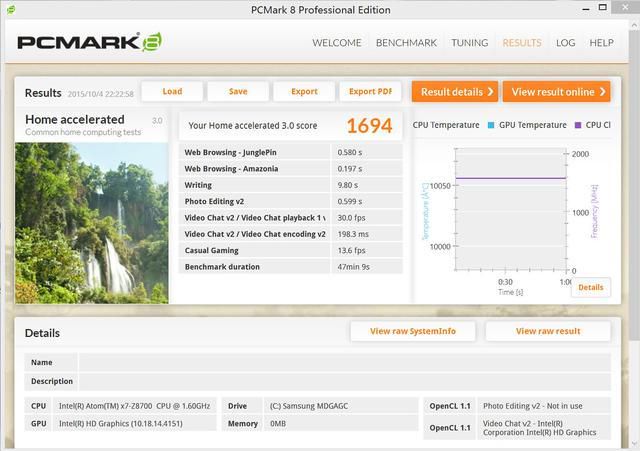The width and height of the screenshot is (640, 451).
Task: Click Photo Editing v2 - Not in use
Action: pyautogui.click(x=533, y=406)
